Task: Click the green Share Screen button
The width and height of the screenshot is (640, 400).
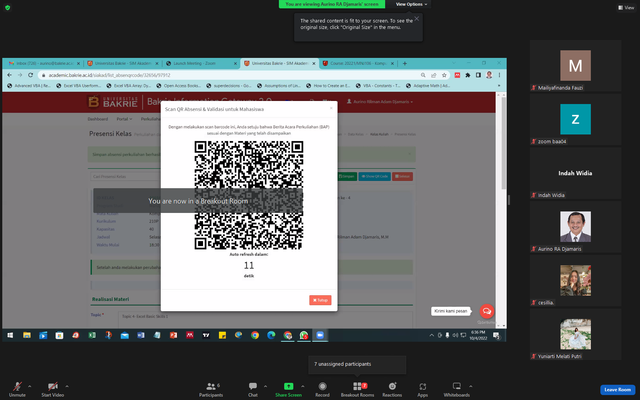Action: tap(288, 389)
